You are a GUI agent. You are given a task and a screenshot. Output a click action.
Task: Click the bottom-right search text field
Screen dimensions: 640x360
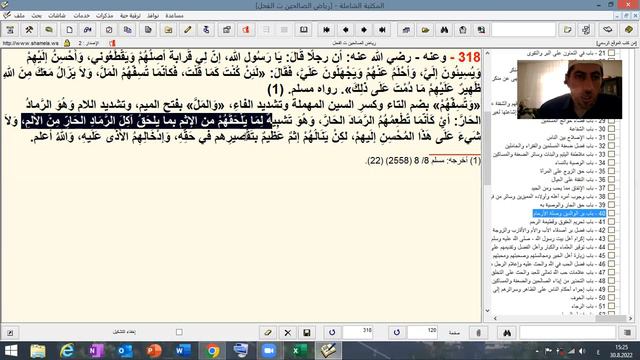(x=567, y=333)
